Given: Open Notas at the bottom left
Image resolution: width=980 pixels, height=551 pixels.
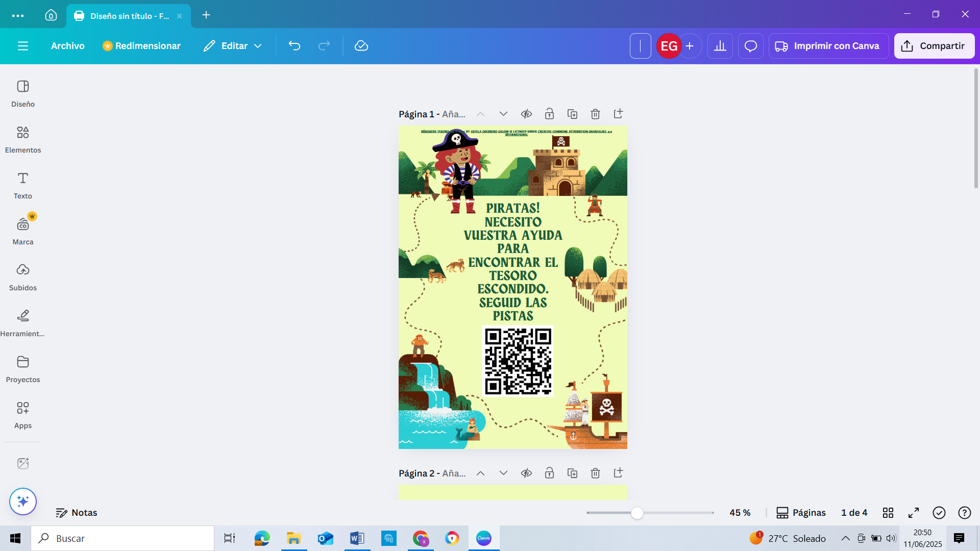Looking at the screenshot, I should 77,513.
